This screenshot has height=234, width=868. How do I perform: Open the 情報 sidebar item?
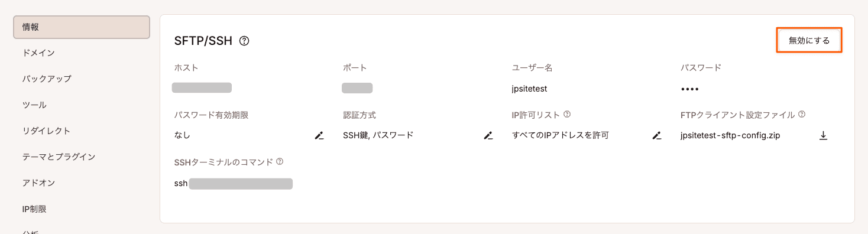point(82,27)
